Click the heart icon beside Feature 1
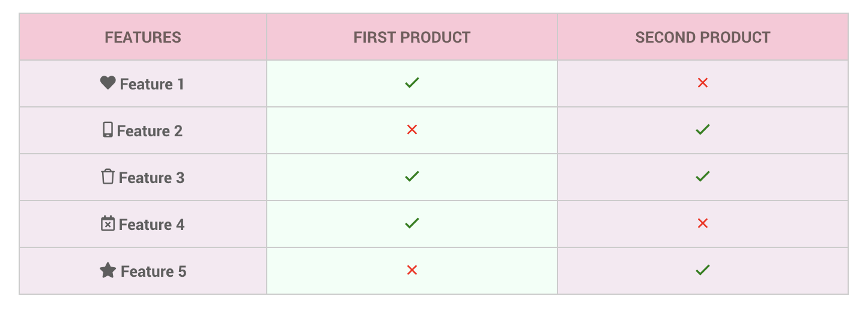Viewport: 868px width, 311px height. [108, 83]
